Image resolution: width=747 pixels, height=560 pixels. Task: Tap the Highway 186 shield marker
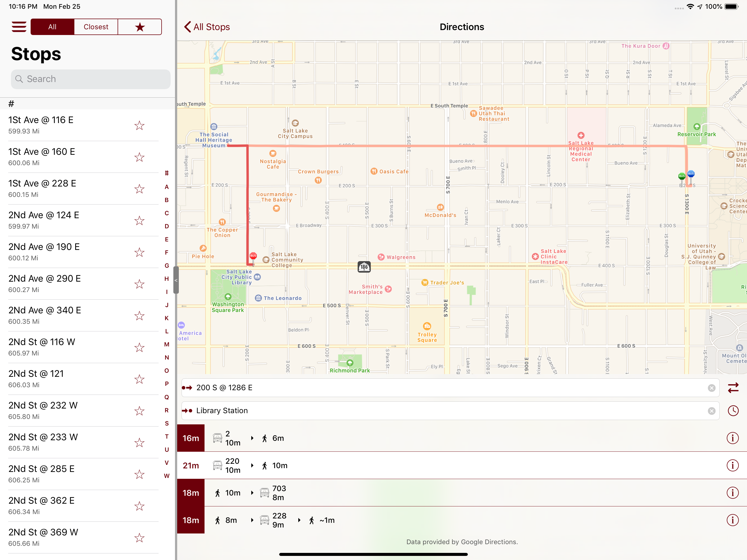point(364,267)
